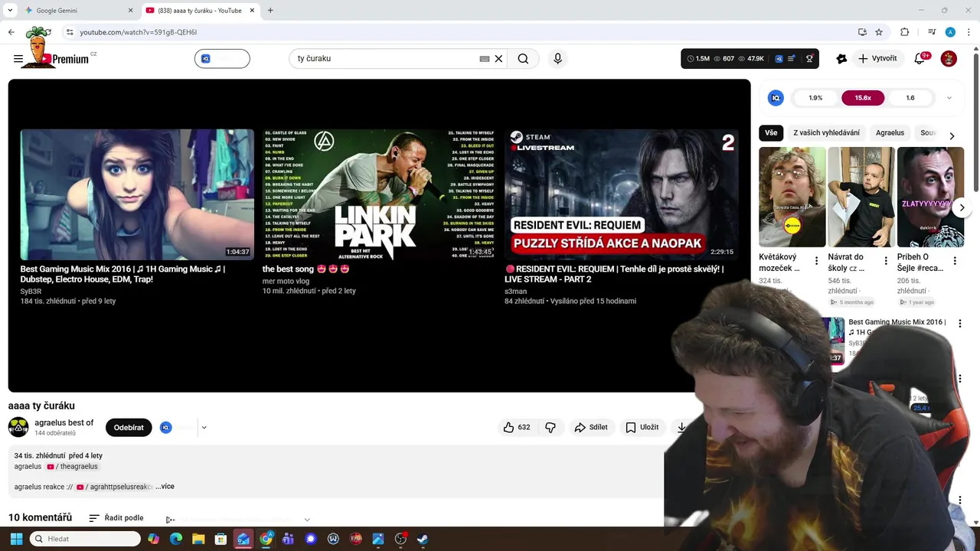The height and width of the screenshot is (551, 980).
Task: Open File Explorer from the taskbar
Action: coord(198,539)
